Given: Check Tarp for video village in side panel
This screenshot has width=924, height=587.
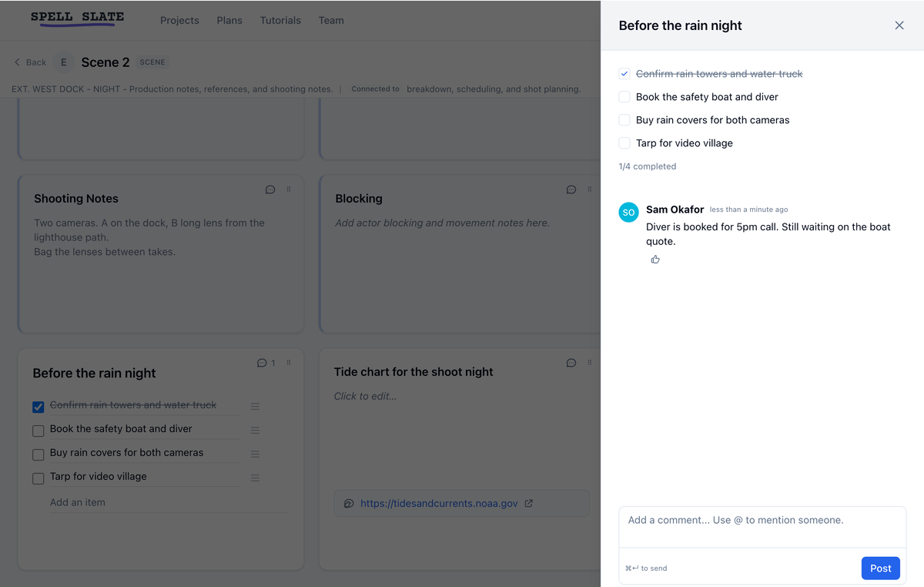Looking at the screenshot, I should (x=624, y=143).
